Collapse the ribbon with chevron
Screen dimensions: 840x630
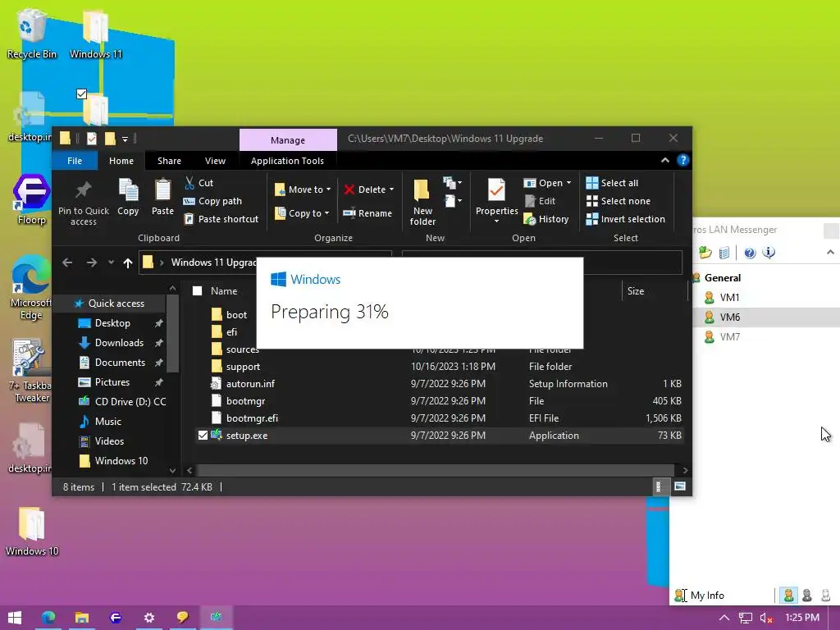tap(664, 160)
